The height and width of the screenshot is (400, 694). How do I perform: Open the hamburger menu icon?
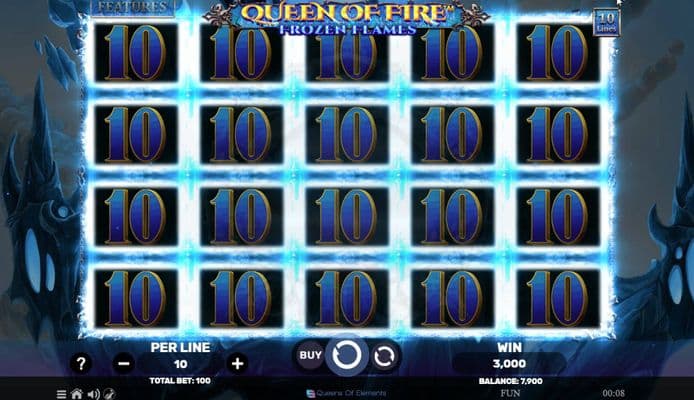pyautogui.click(x=62, y=394)
